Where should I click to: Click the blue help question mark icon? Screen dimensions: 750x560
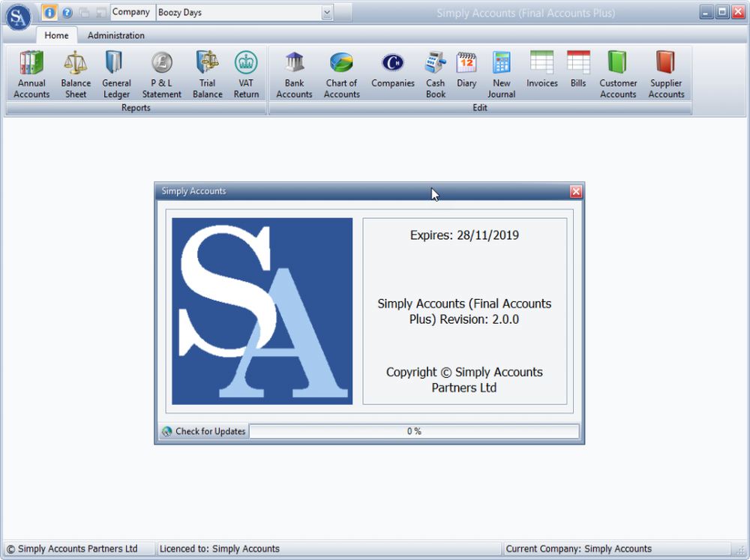[x=67, y=13]
